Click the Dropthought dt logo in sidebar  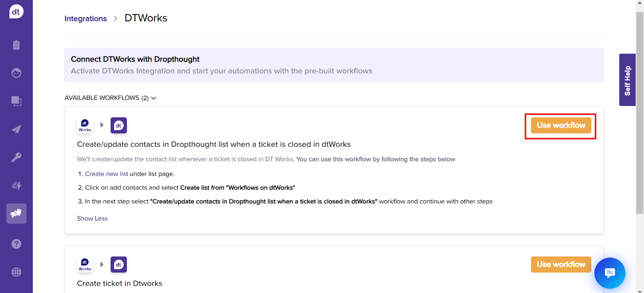tap(16, 12)
